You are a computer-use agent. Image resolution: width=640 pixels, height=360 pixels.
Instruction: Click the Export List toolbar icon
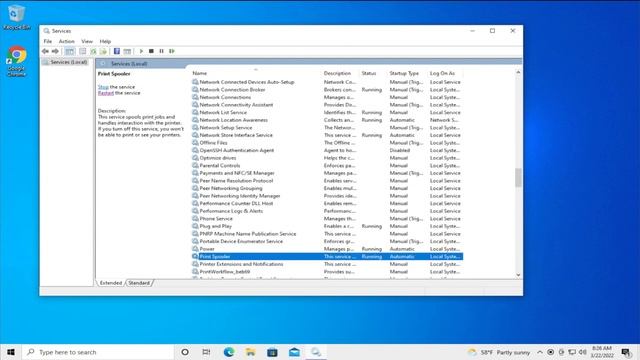(103, 51)
